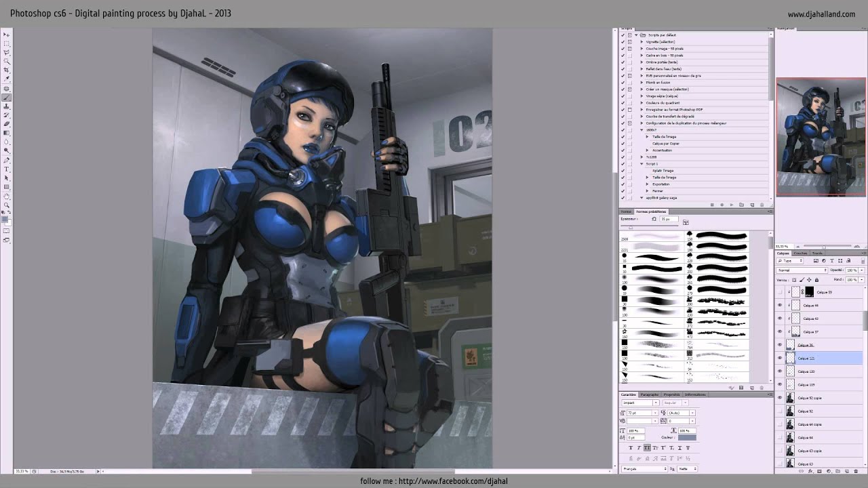Switch to the Couches tab
This screenshot has height=488, width=868.
click(801, 253)
